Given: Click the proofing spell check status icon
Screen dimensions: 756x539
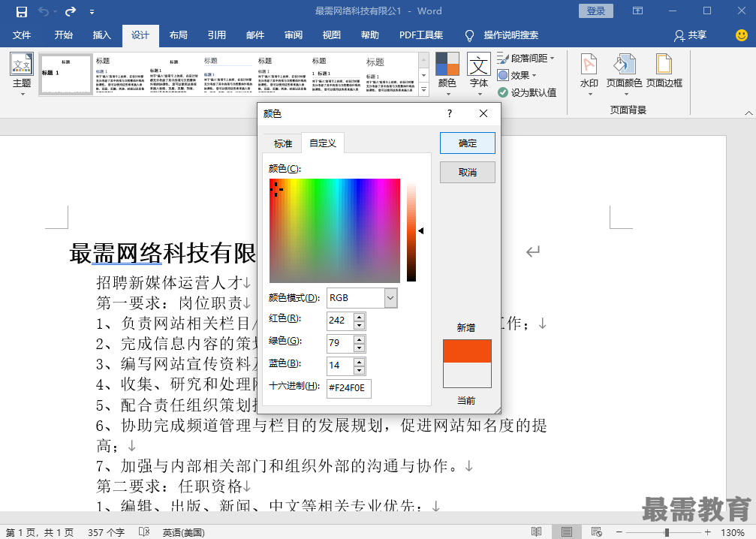Looking at the screenshot, I should coord(143,531).
